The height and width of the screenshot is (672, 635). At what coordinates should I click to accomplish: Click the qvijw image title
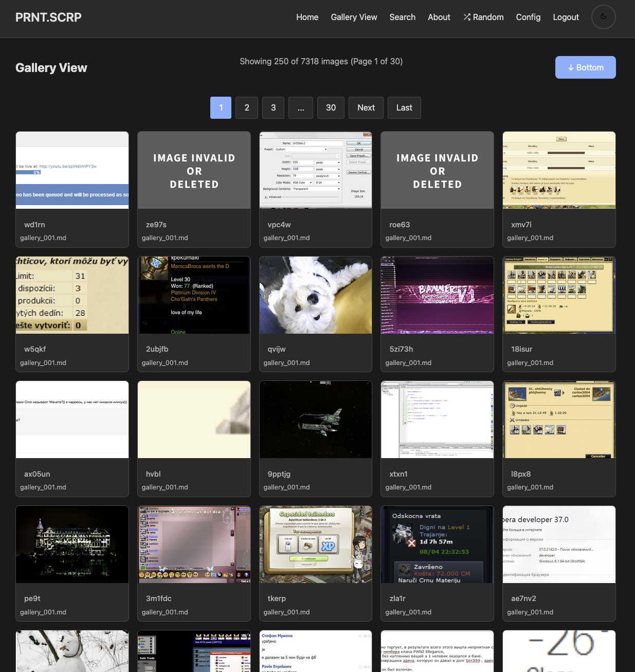[277, 349]
